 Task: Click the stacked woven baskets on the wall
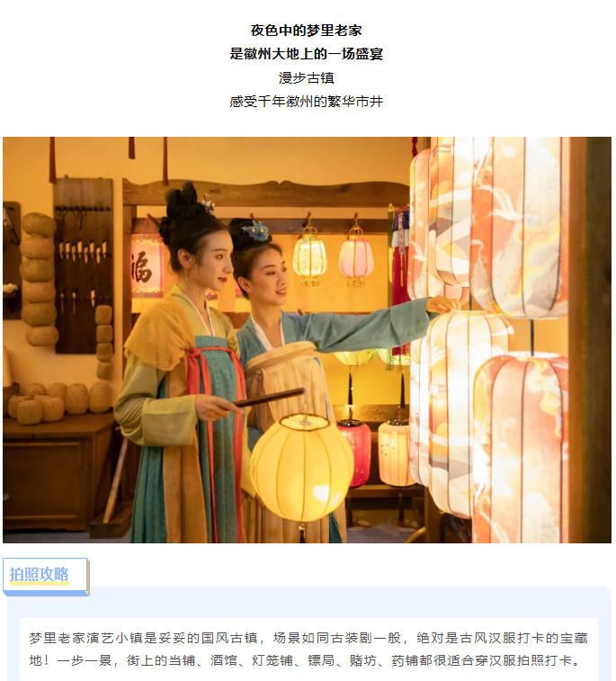[38, 280]
